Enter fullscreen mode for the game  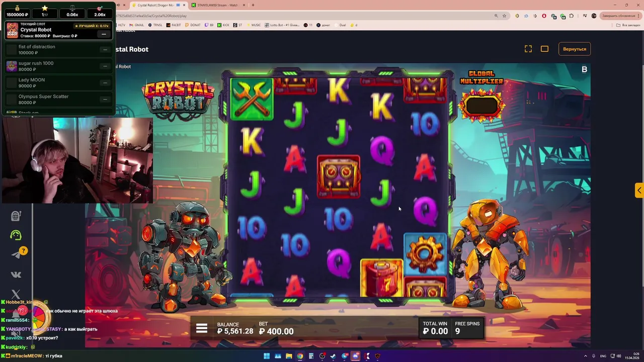[528, 49]
